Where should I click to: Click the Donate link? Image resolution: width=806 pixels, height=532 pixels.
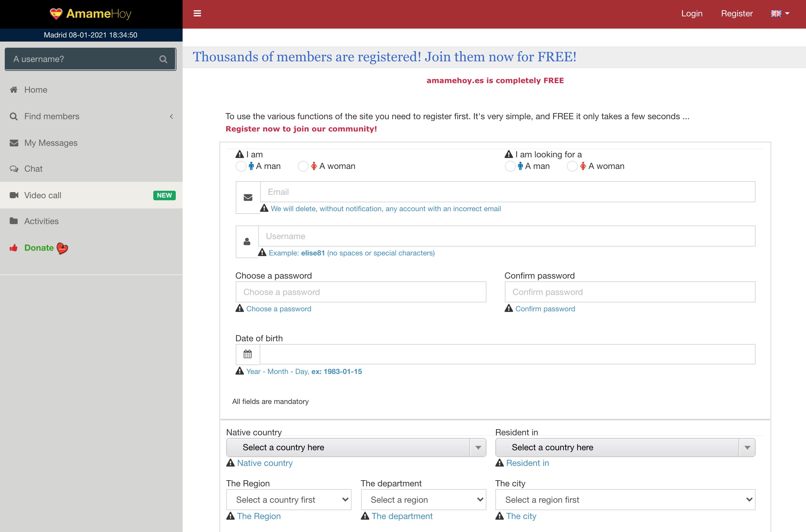39,248
